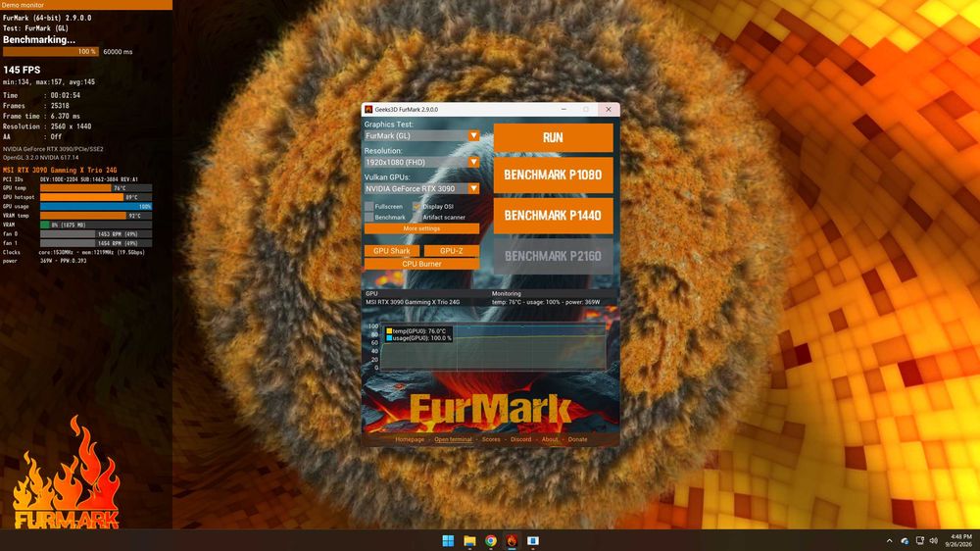Click the fan 1 RPM bar
Image resolution: width=980 pixels, height=551 pixels.
click(x=96, y=243)
